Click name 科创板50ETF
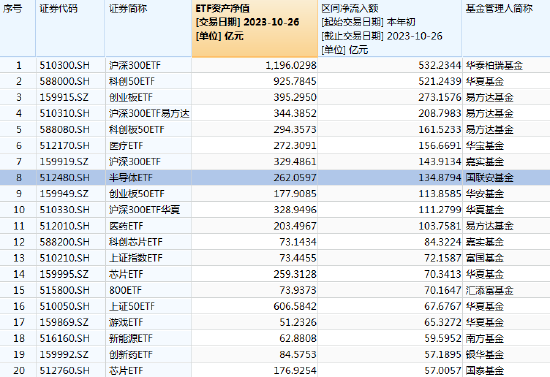 [x=136, y=129]
